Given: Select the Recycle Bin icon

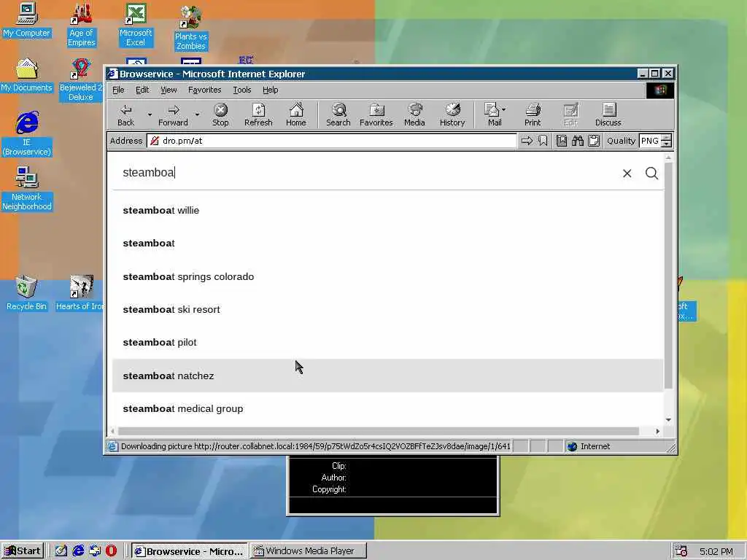Looking at the screenshot, I should click(26, 293).
